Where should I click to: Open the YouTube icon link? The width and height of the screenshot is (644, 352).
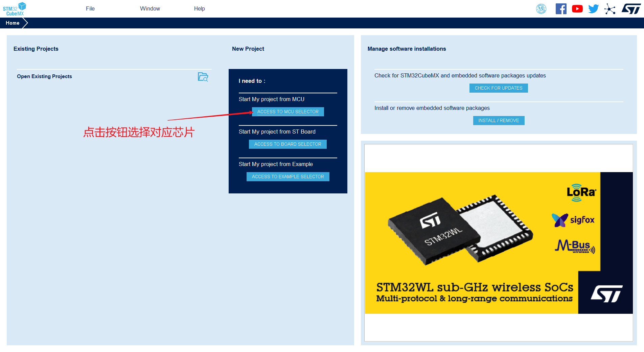pos(577,9)
